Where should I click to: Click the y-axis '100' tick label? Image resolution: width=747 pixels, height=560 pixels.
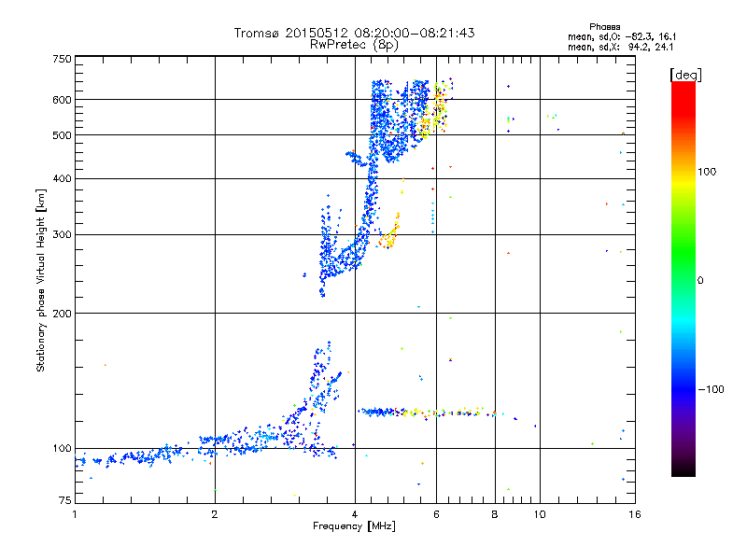tap(62, 449)
